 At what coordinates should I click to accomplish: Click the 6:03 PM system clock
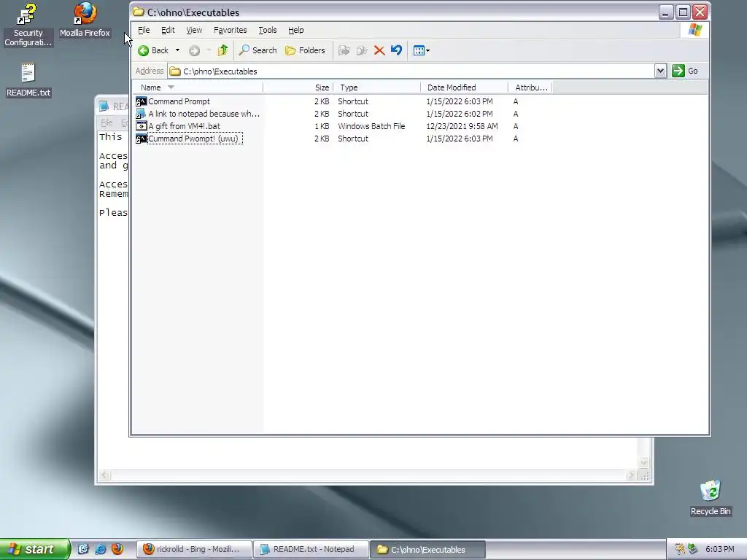point(719,549)
